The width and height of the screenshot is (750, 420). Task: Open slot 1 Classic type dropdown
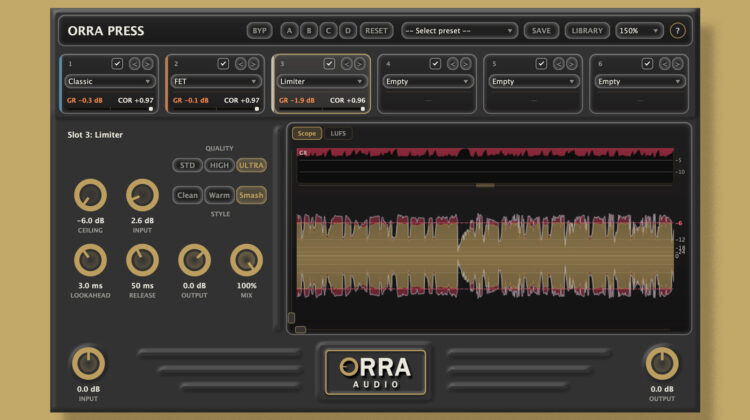pos(110,81)
